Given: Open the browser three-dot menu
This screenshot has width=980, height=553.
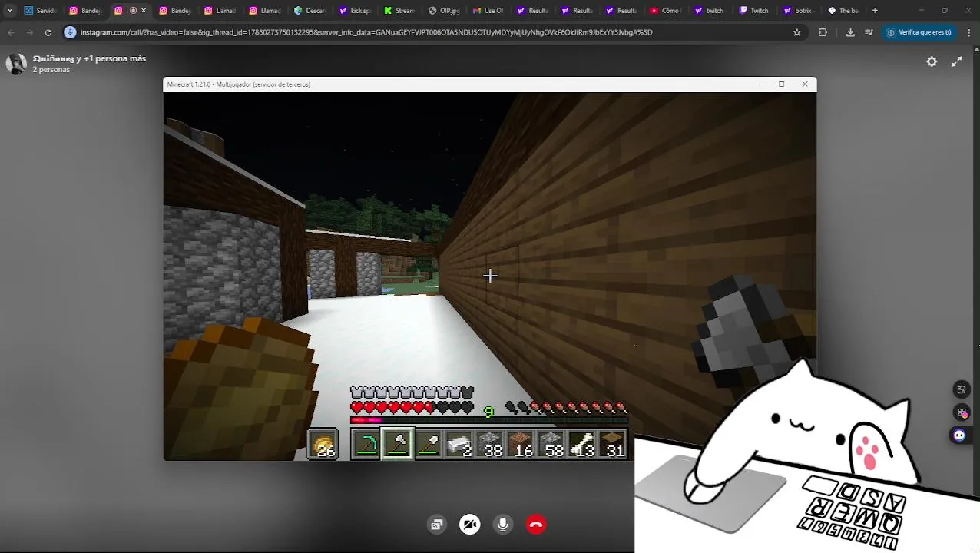Looking at the screenshot, I should 969,32.
